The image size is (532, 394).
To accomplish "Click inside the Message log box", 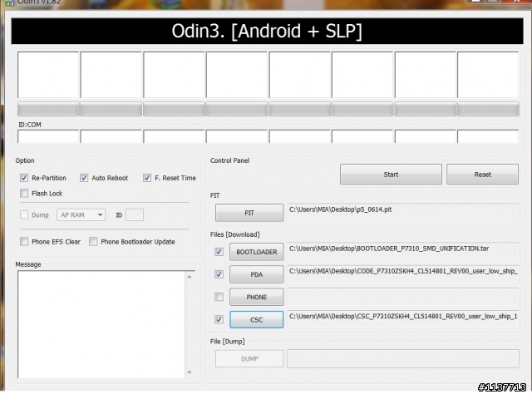I will pos(101,324).
